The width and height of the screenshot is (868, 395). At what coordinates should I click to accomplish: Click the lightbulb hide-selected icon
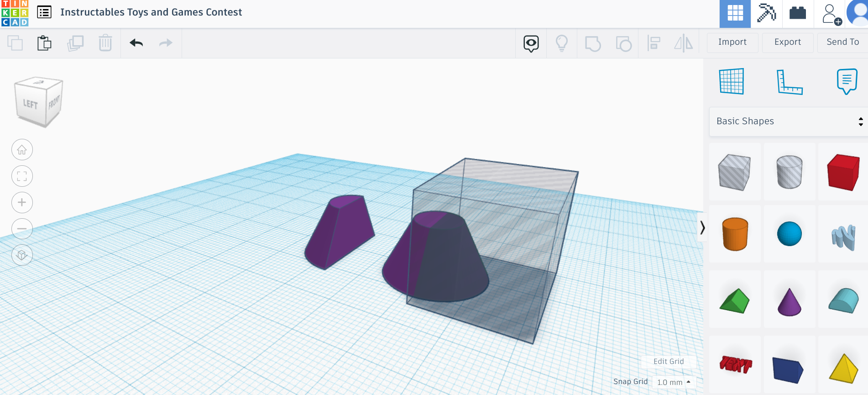[x=562, y=43]
